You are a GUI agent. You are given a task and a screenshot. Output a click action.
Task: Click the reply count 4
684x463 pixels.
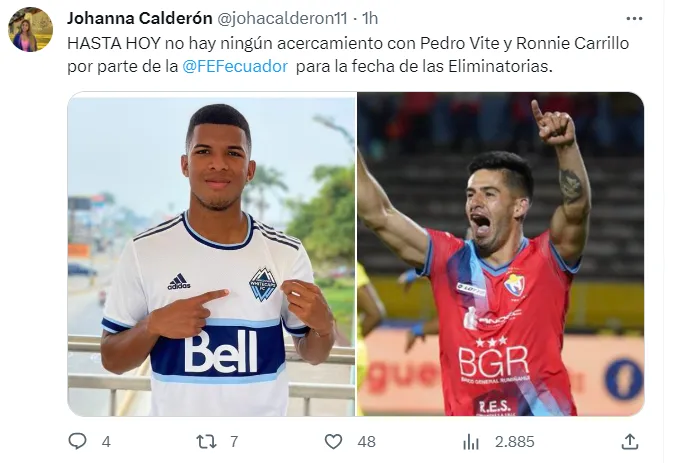(x=106, y=442)
